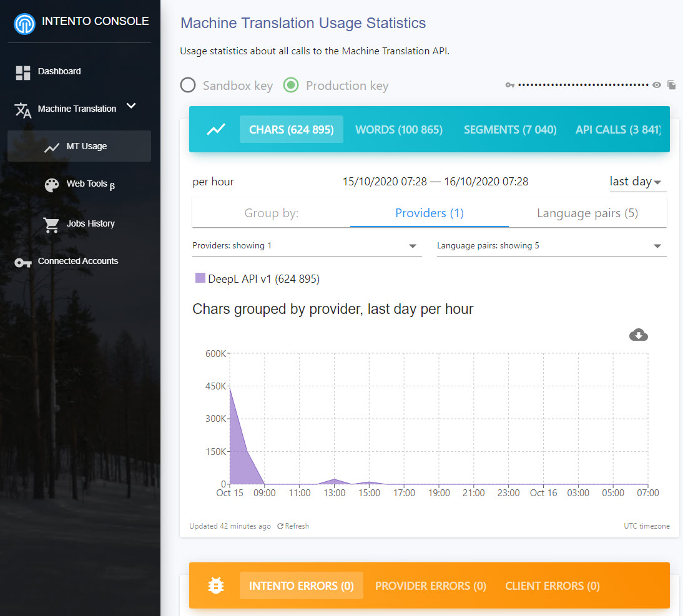
Task: Toggle the DeepL API v1 purple legend swatch
Action: (200, 278)
